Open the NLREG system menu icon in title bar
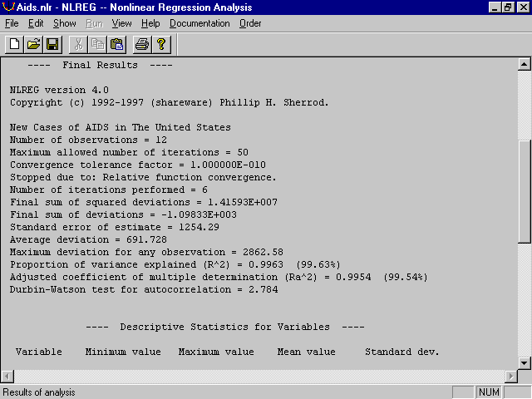532x399 pixels. [8, 7]
